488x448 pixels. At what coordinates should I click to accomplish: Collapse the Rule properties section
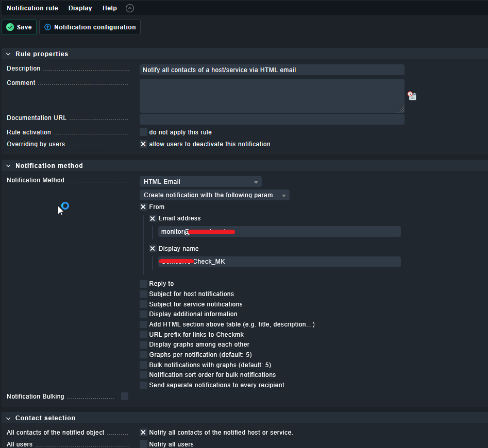[8, 54]
